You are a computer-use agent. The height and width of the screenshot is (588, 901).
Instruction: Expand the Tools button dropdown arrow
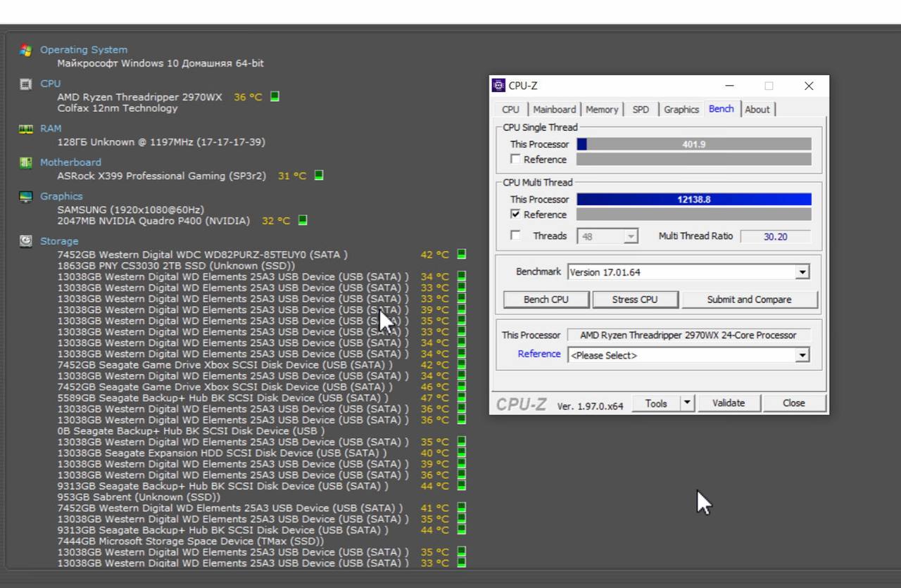click(688, 403)
